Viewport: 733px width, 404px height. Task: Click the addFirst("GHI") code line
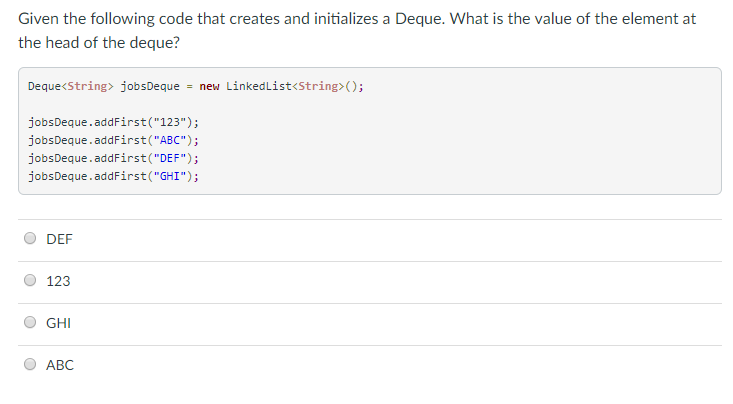click(x=113, y=176)
